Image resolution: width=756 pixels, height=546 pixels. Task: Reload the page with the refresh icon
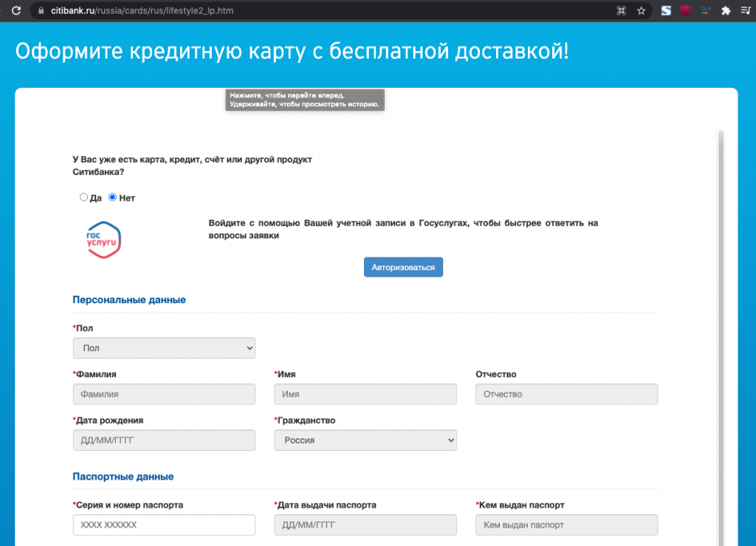tap(16, 10)
